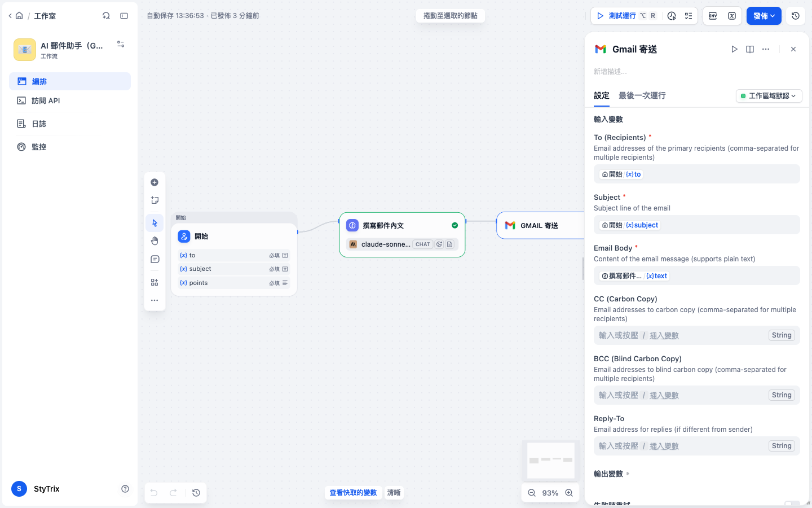Click the 測試運行 test run button
812x508 pixels.
coord(626,16)
